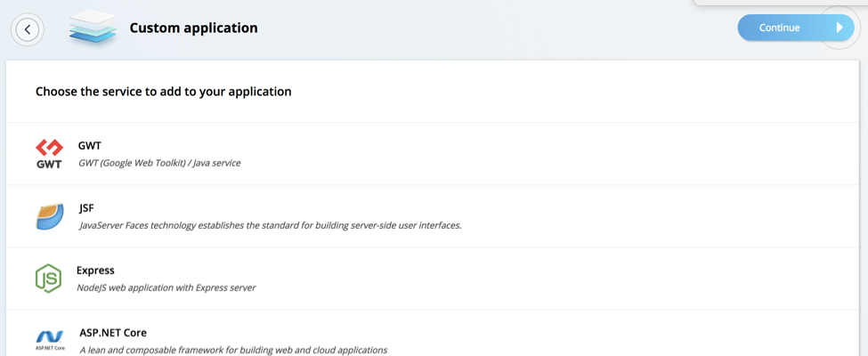Click the JSF service logo icon
This screenshot has width=868, height=356.
50,216
